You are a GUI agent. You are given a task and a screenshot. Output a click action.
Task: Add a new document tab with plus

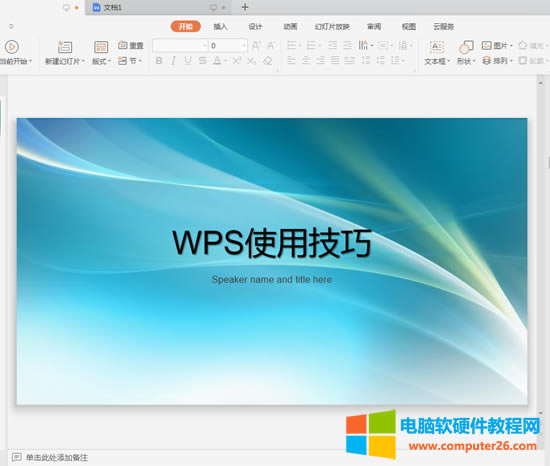245,7
